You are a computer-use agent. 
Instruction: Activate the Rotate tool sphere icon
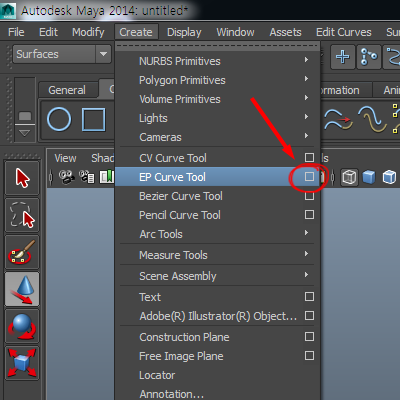(22, 326)
